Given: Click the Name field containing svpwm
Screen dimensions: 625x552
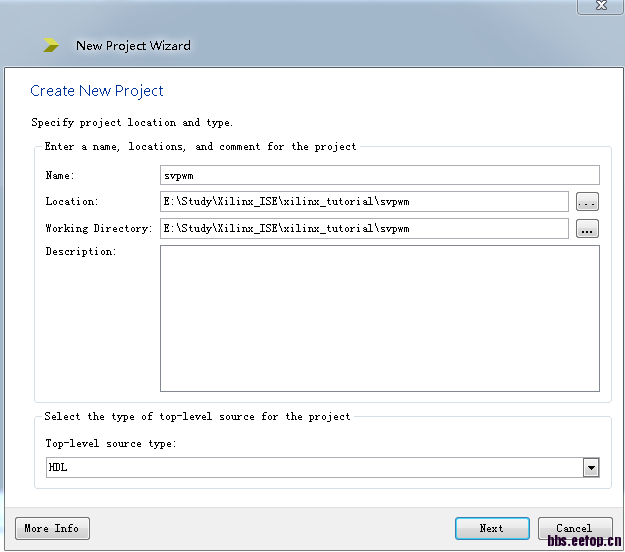Looking at the screenshot, I should click(379, 175).
